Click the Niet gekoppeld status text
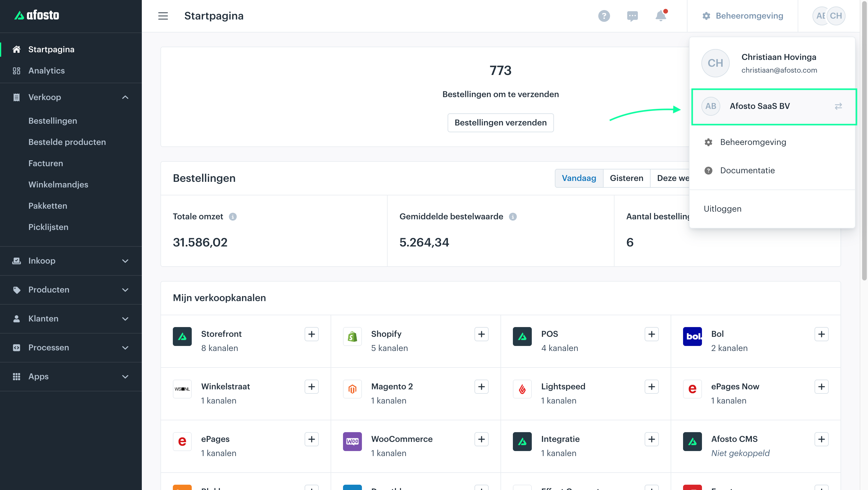The width and height of the screenshot is (868, 490). [x=740, y=453]
